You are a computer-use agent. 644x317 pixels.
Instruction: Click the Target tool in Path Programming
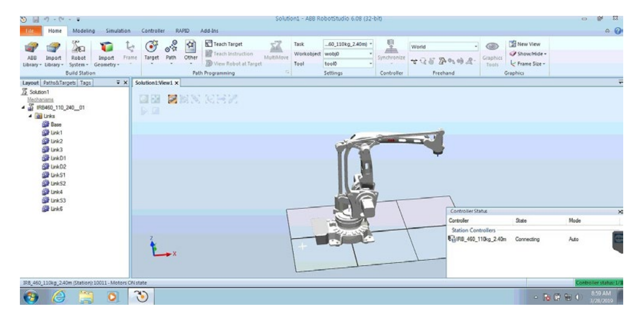pos(152,52)
